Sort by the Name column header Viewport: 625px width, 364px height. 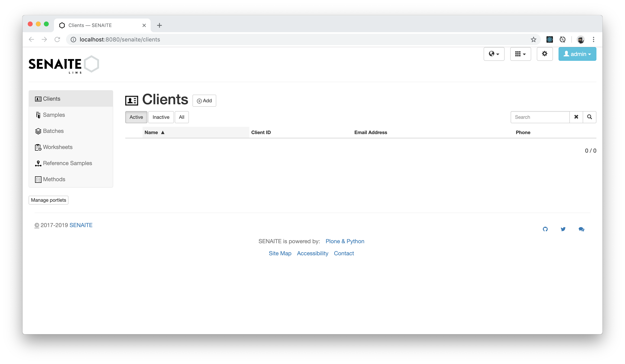click(196, 132)
